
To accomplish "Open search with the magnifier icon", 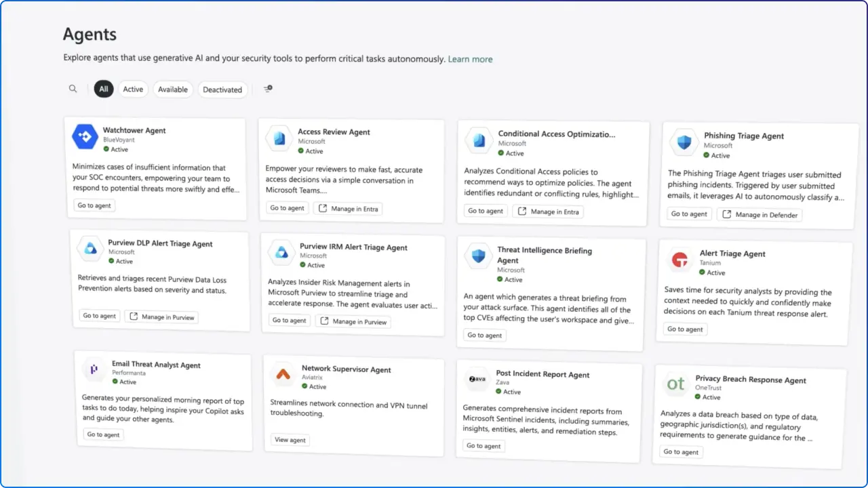I will point(73,88).
